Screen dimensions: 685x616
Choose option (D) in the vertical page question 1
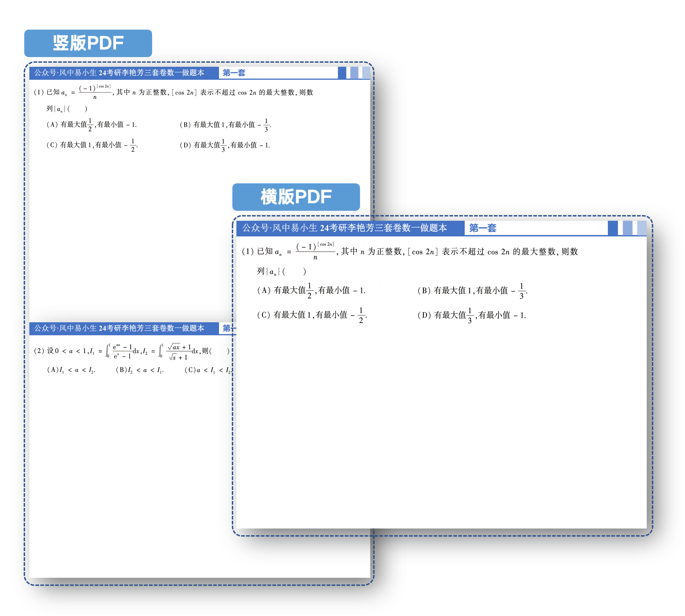225,145
